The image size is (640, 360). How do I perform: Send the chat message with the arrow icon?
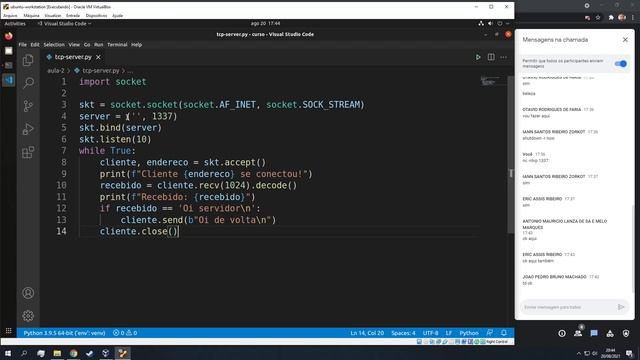click(x=621, y=307)
